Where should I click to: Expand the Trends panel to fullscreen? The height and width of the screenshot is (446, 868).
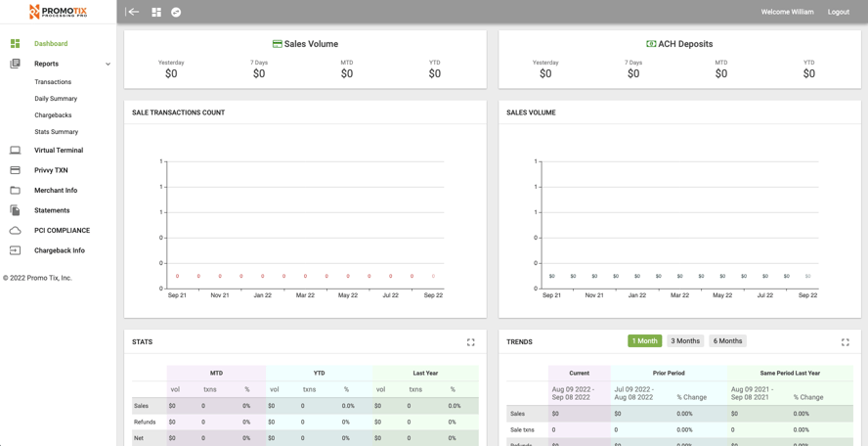[x=846, y=342]
